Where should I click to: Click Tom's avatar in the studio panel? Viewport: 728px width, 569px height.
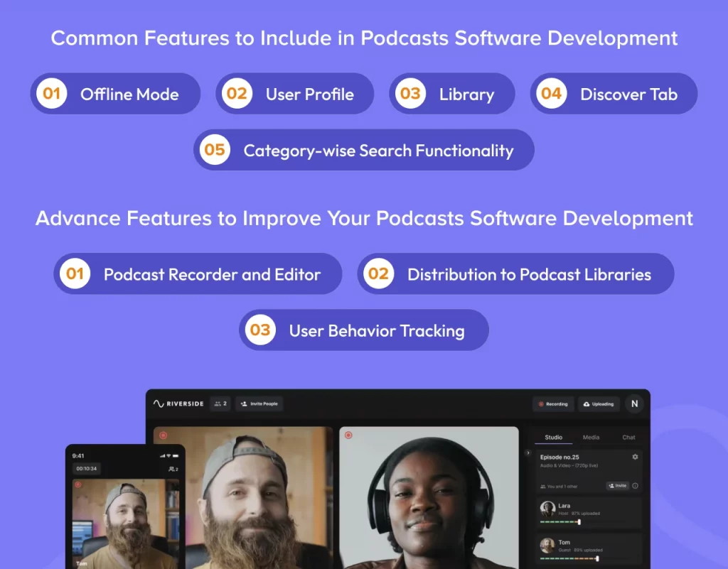(x=547, y=545)
